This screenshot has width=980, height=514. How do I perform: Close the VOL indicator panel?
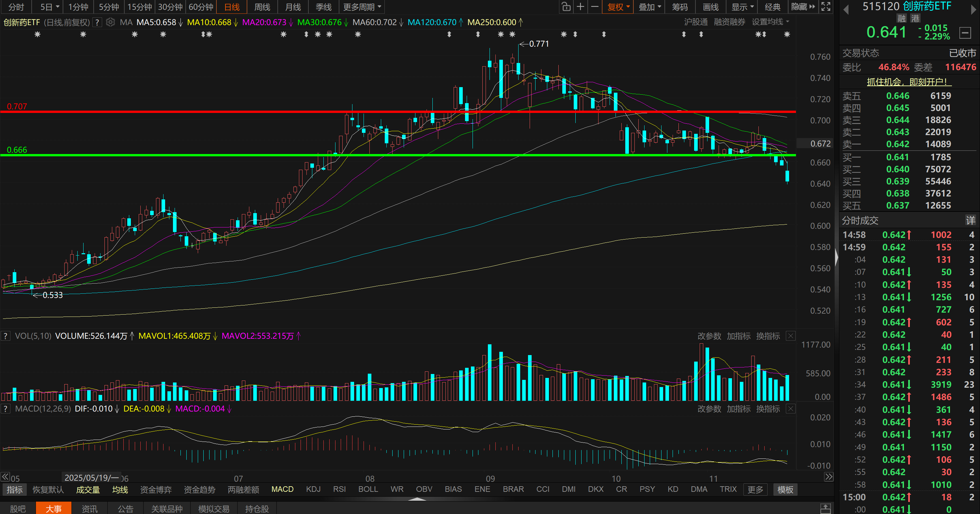click(790, 336)
